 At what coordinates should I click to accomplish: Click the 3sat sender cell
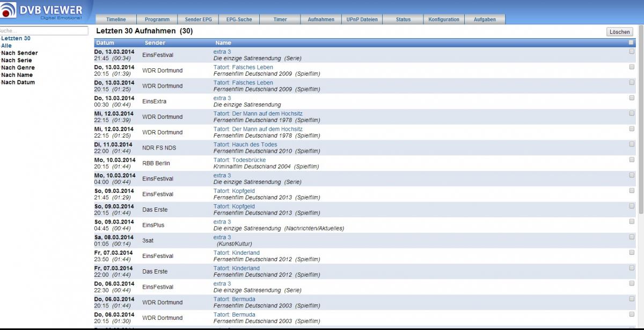tap(148, 241)
